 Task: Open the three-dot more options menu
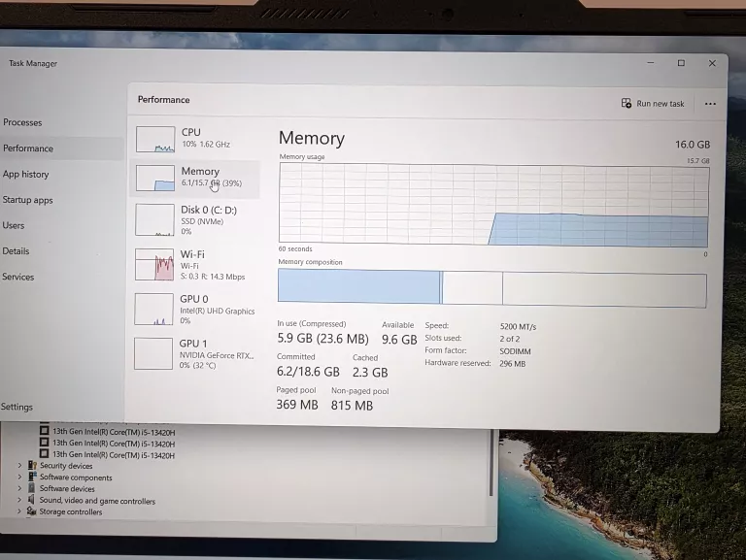[710, 104]
